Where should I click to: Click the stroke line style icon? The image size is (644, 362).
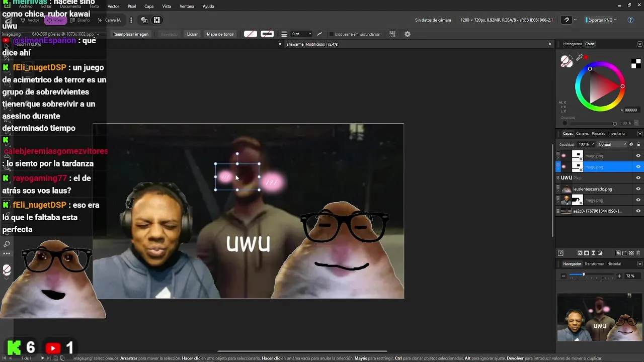pyautogui.click(x=284, y=34)
